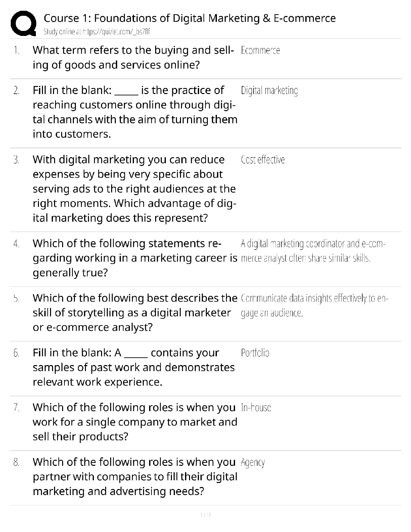Select question 3 about reducing expenses
411x532 pixels.
[134, 189]
